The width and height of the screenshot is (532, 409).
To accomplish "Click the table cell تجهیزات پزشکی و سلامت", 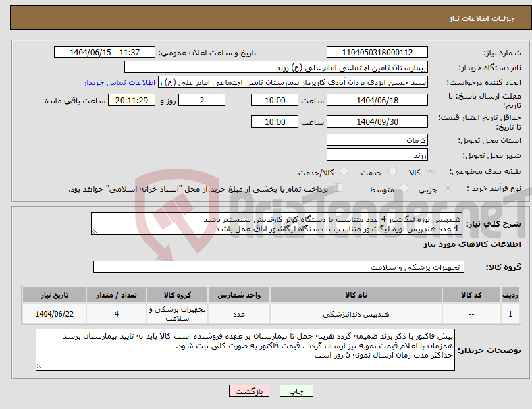I will click(177, 314).
